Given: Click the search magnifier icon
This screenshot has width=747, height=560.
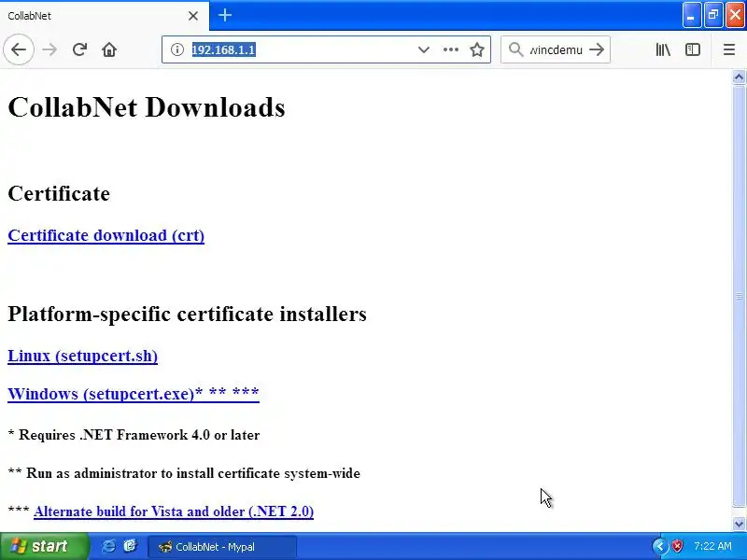Looking at the screenshot, I should [515, 49].
